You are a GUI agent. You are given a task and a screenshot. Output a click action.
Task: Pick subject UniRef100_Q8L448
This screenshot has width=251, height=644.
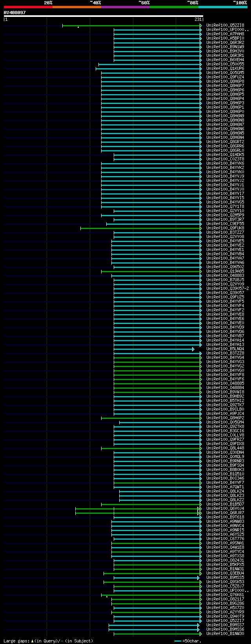(x=225, y=448)
